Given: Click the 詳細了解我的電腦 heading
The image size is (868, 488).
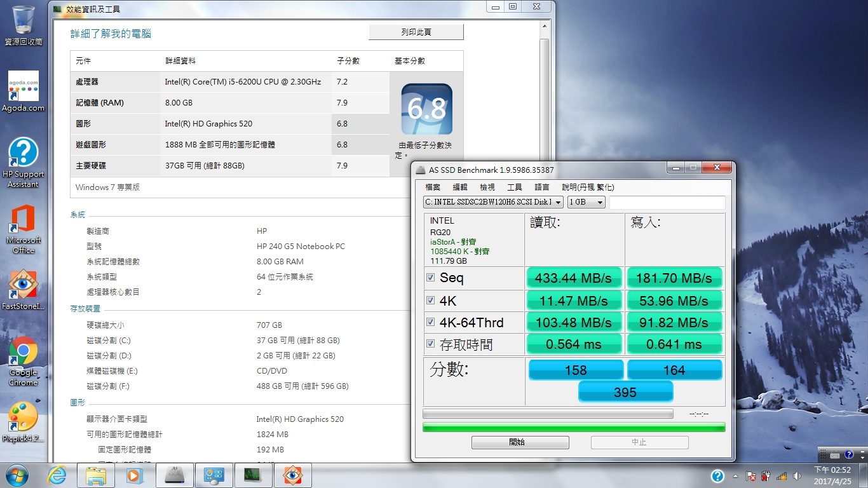Looking at the screenshot, I should [111, 34].
